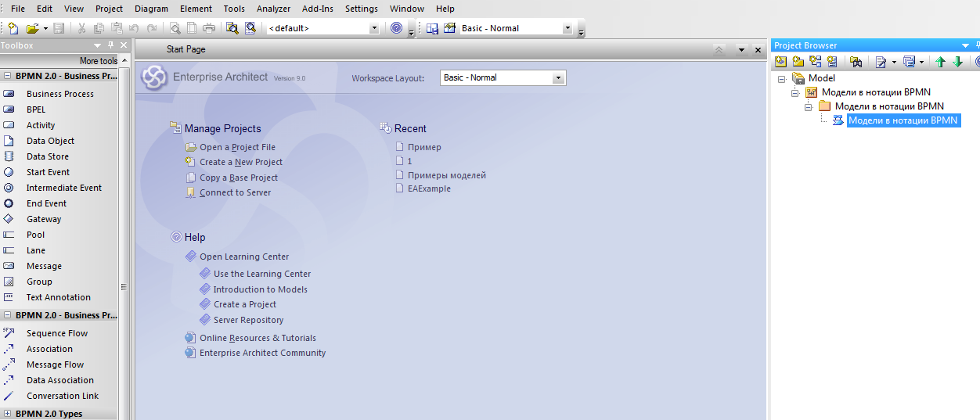Viewport: 980px width, 420px height.
Task: Select the Start Page tab
Action: 186,49
